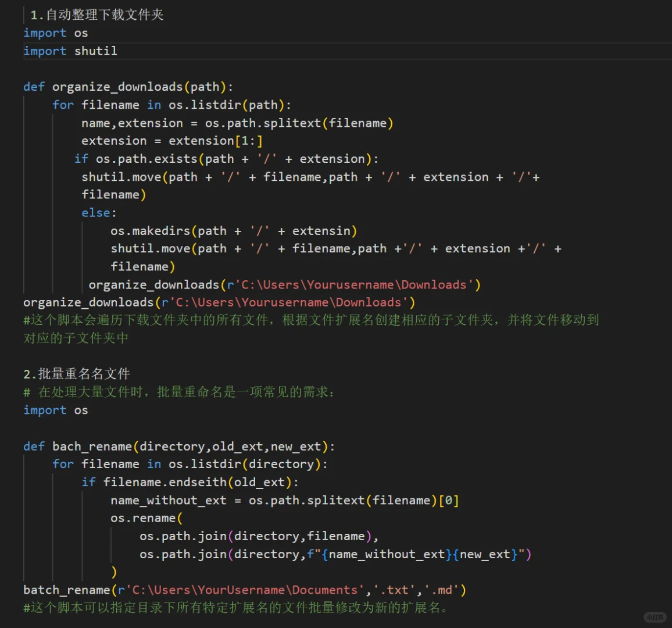Click the heading '1.自动整理下载文件夹'
The image size is (672, 628).
(97, 15)
